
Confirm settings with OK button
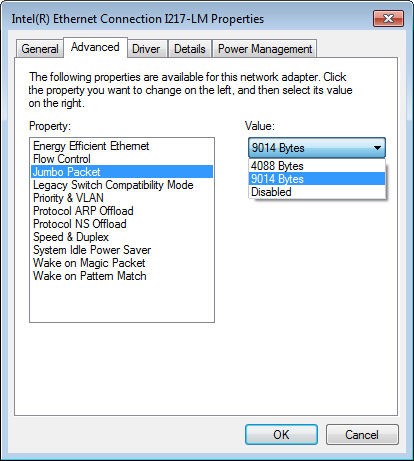(x=281, y=434)
